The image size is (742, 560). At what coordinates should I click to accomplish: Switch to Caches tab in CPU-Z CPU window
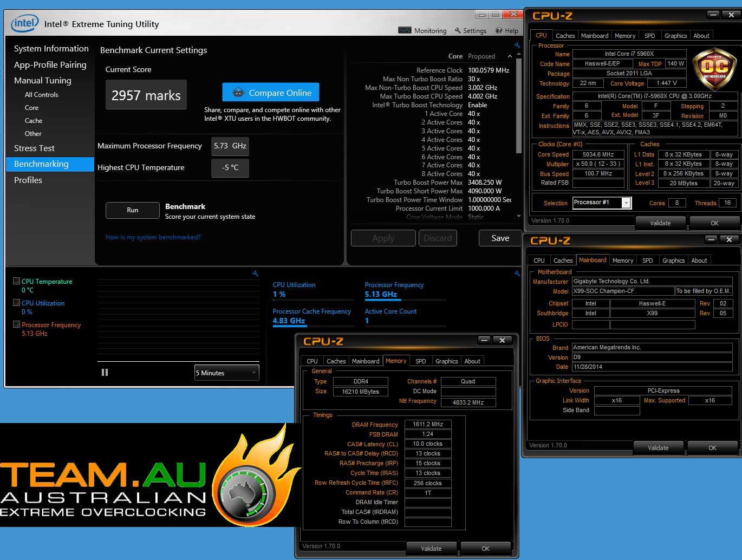click(x=565, y=36)
